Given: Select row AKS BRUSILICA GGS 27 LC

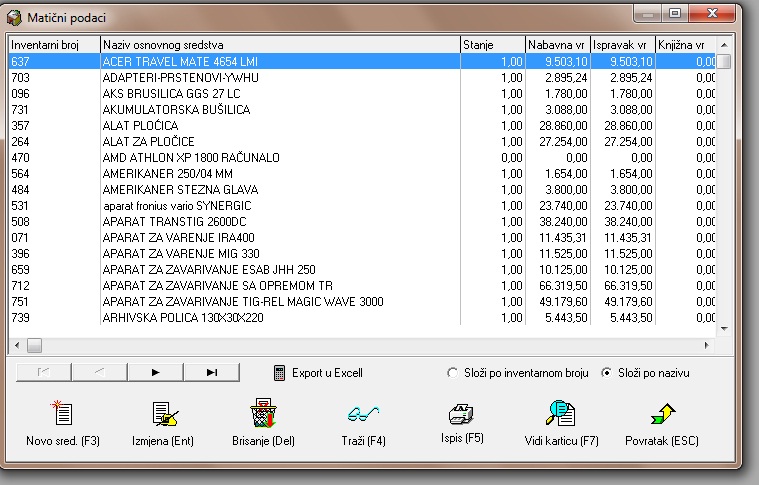Looking at the screenshot, I should pos(362,93).
